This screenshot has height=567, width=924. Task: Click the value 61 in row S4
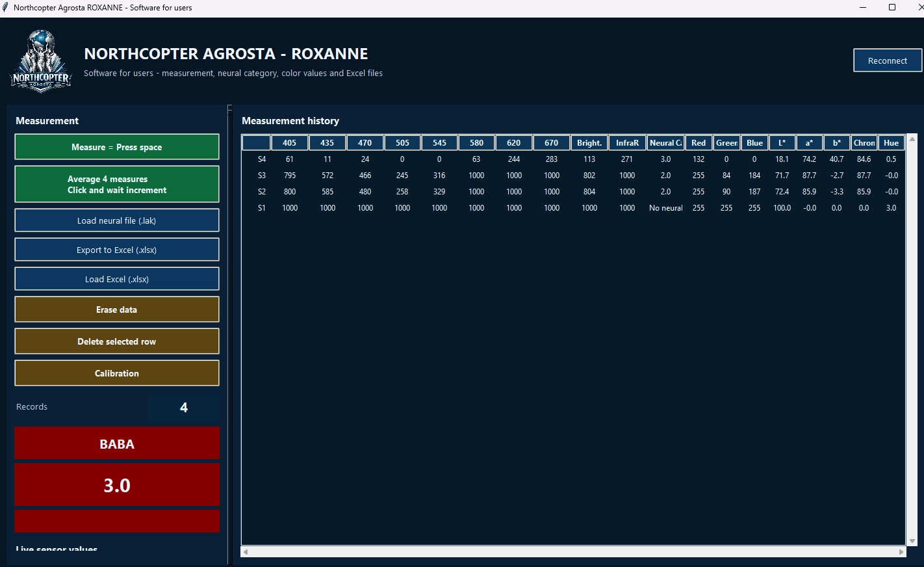pyautogui.click(x=290, y=159)
